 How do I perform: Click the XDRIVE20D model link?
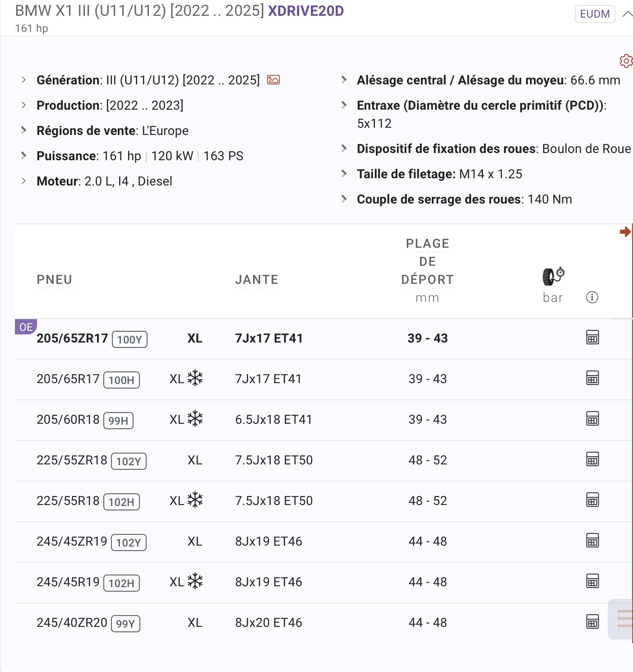tap(306, 11)
